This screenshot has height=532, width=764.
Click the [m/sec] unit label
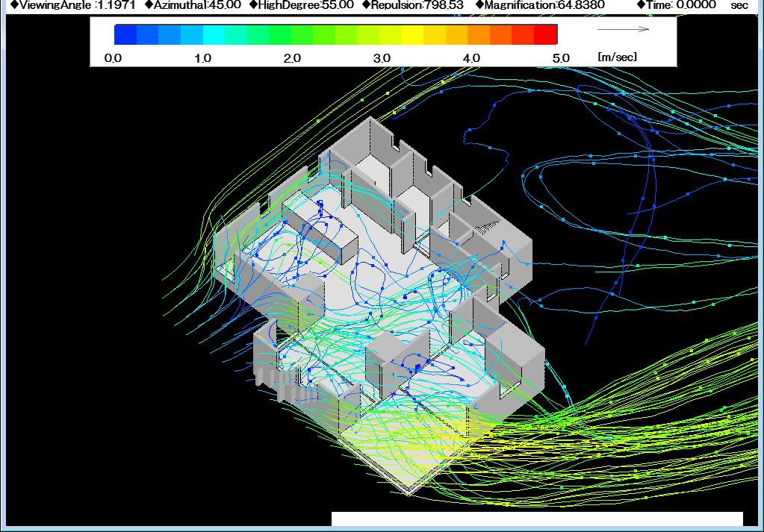618,57
